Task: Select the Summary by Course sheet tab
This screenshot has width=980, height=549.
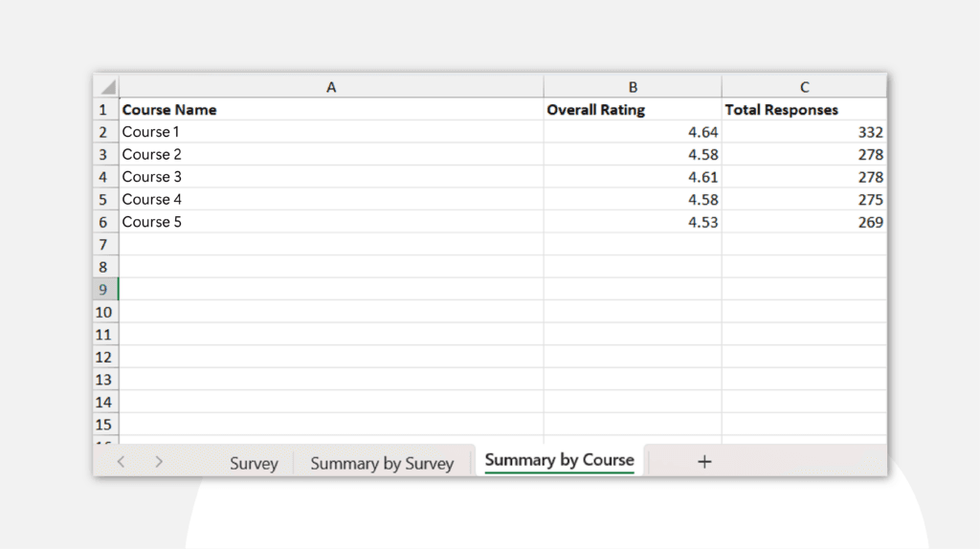Action: (x=559, y=460)
